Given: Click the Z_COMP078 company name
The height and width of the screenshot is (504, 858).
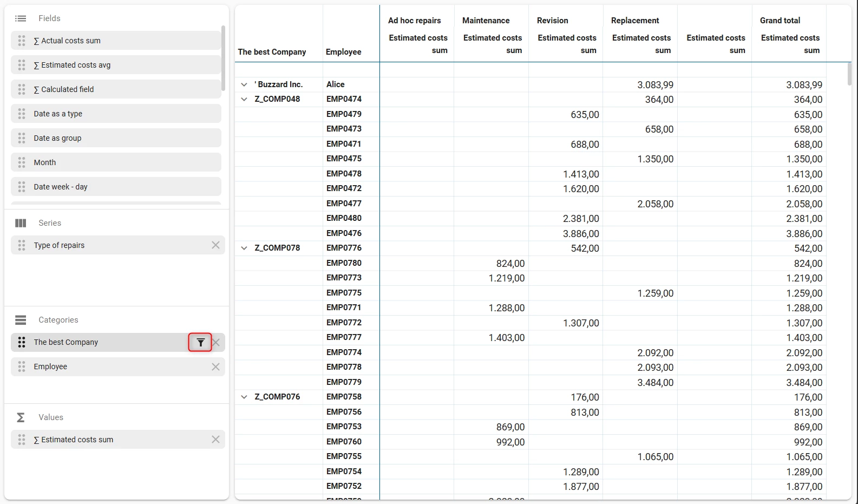Looking at the screenshot, I should 277,248.
